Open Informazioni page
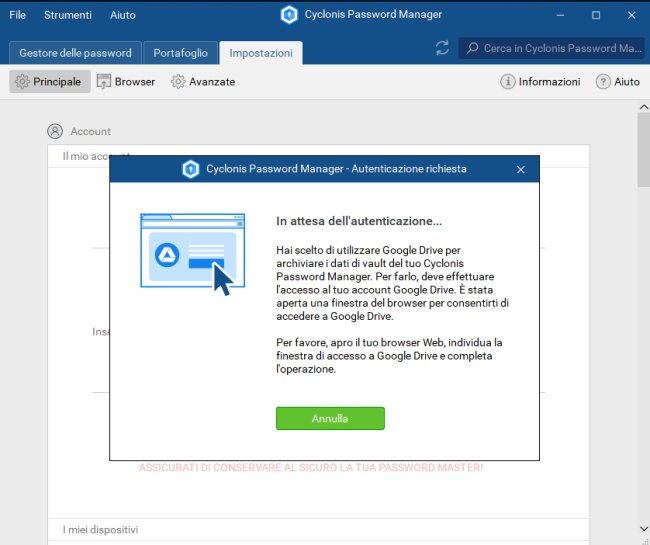The height and width of the screenshot is (545, 650). click(x=541, y=82)
